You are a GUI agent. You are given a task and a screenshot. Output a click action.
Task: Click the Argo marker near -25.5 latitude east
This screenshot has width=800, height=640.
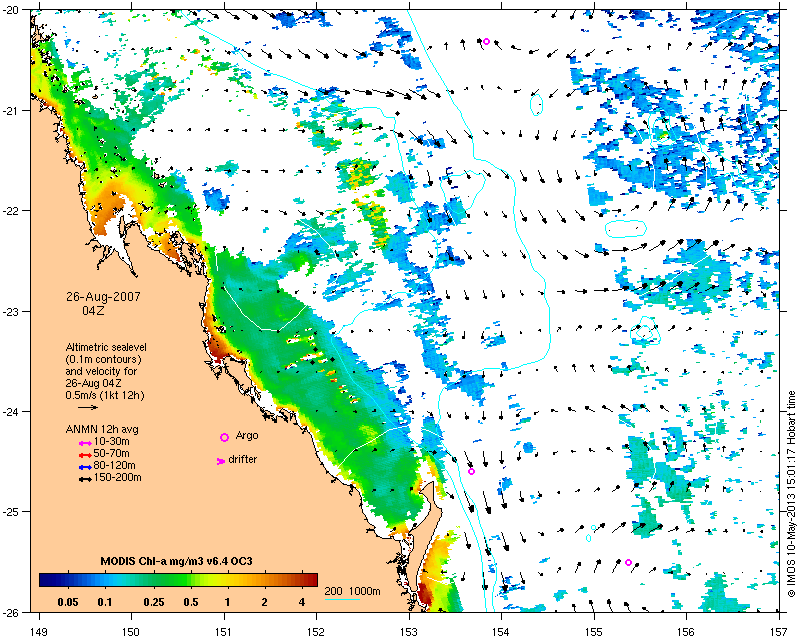tap(629, 562)
